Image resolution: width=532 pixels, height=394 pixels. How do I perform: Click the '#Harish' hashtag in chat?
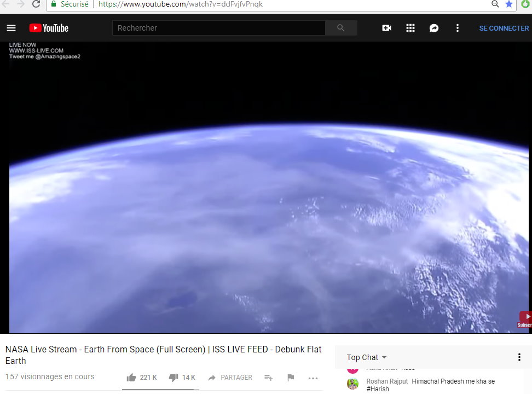(378, 389)
